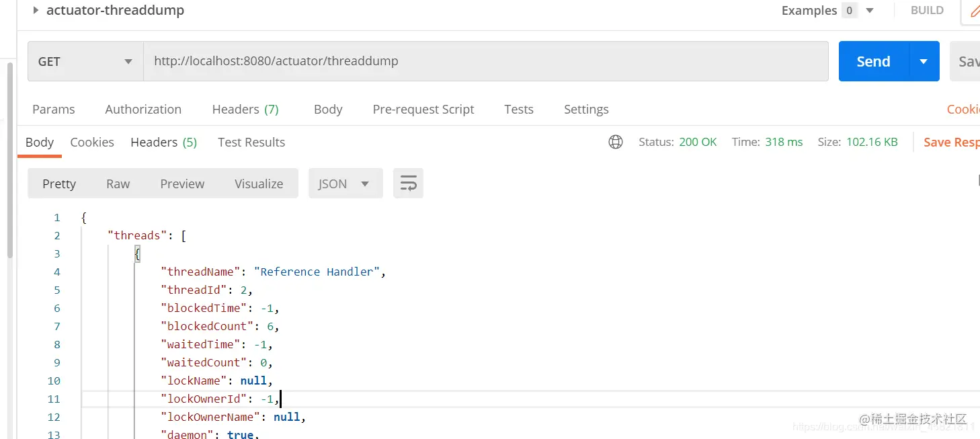Click the 200 OK status text
Viewport: 980px width, 439px height.
(698, 142)
